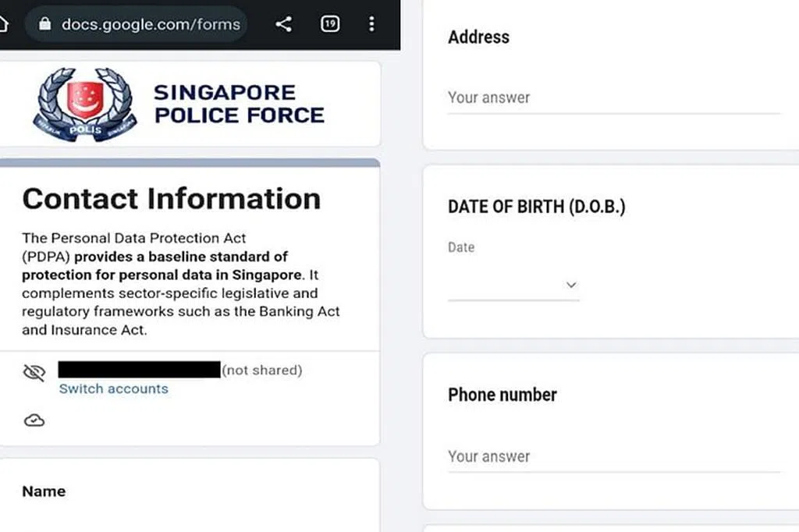Click the DATE OF BIRTH (D.O.B.) heading
The height and width of the screenshot is (532, 799).
pyautogui.click(x=536, y=207)
